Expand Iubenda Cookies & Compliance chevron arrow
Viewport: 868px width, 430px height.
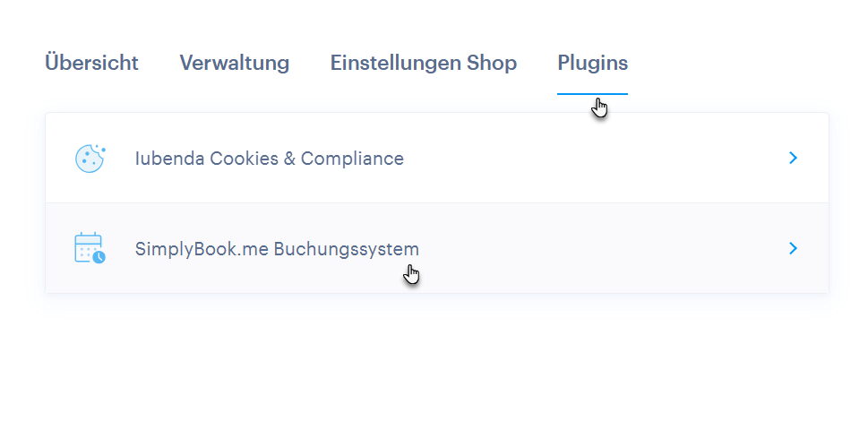pyautogui.click(x=793, y=158)
